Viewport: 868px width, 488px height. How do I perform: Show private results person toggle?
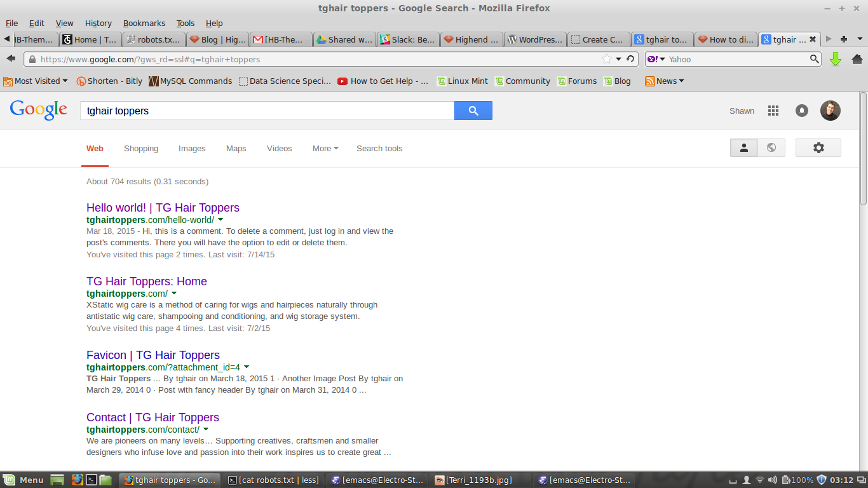pyautogui.click(x=744, y=148)
